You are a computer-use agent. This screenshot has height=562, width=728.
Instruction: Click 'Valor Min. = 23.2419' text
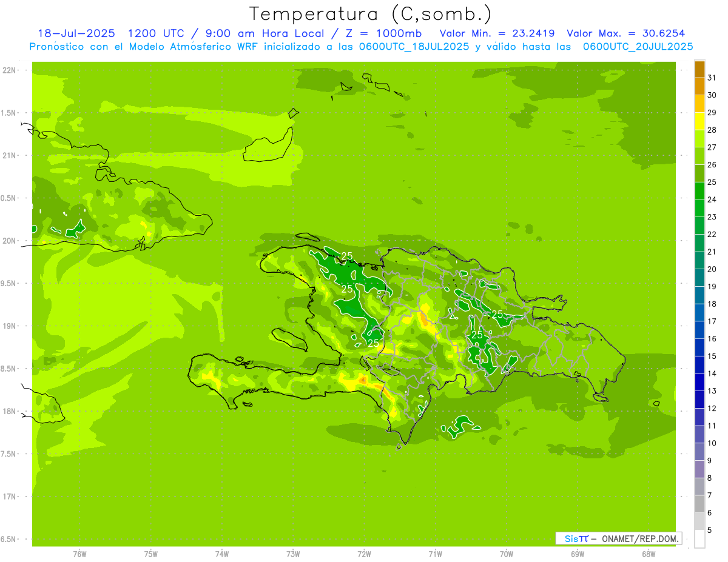click(497, 33)
